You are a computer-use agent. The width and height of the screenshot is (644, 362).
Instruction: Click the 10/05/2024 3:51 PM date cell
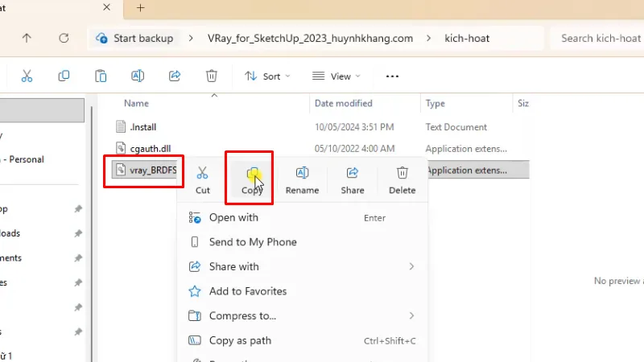pos(354,127)
